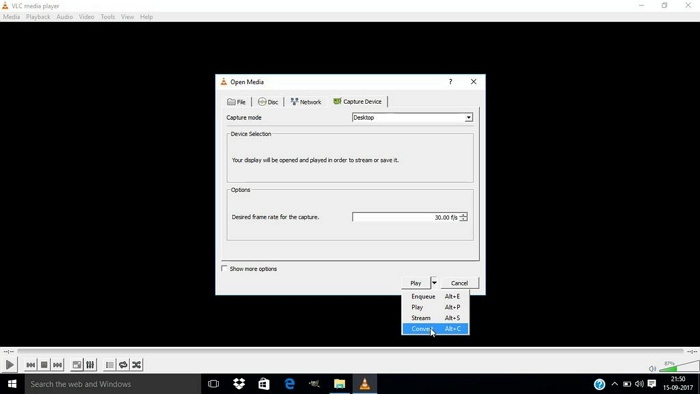700x394 pixels.
Task: Open the Video menu
Action: point(86,17)
